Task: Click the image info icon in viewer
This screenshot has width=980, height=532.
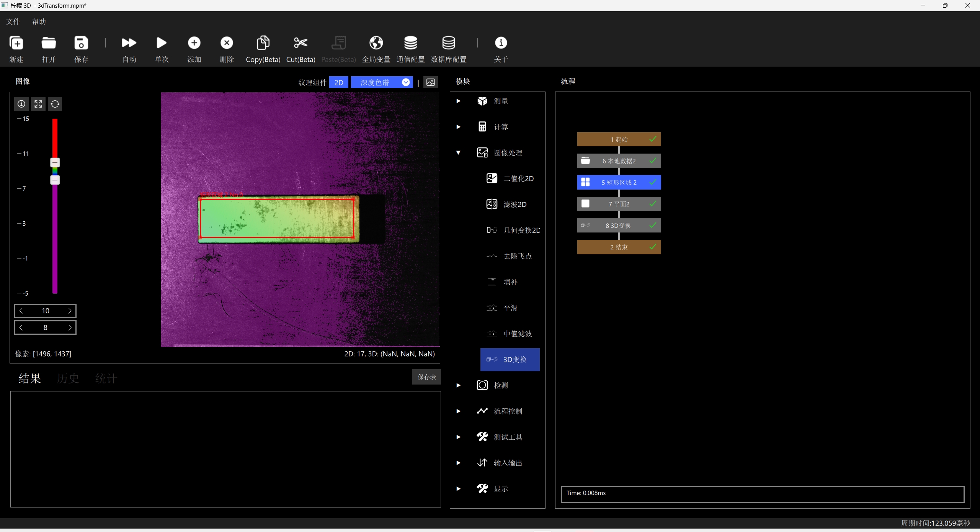Action: coord(22,104)
